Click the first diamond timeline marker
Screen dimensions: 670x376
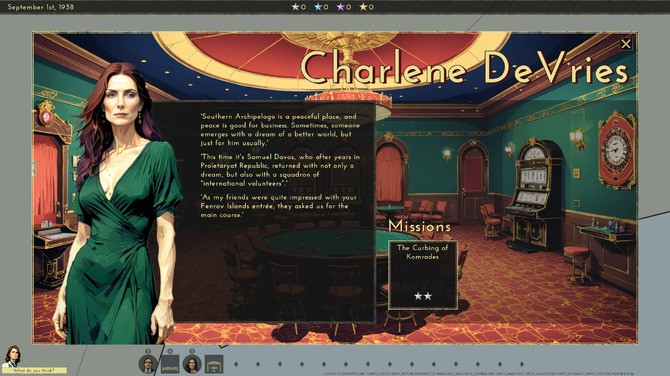coord(236,364)
